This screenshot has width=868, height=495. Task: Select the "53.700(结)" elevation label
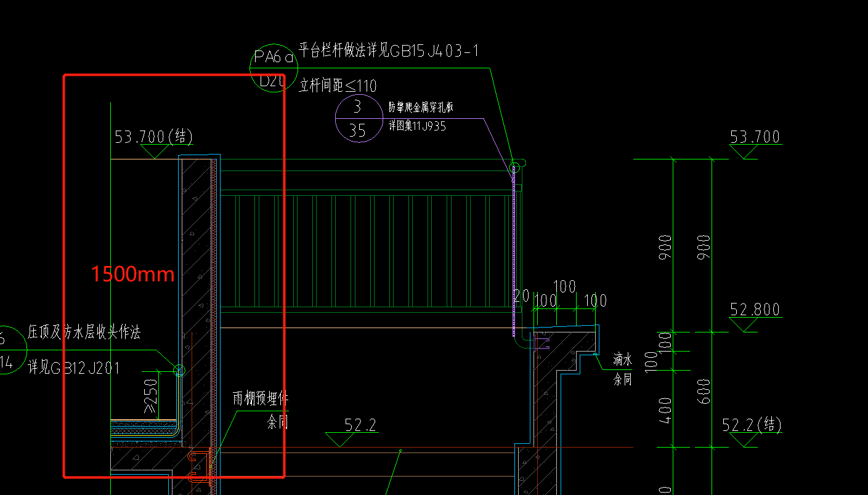[x=155, y=136]
